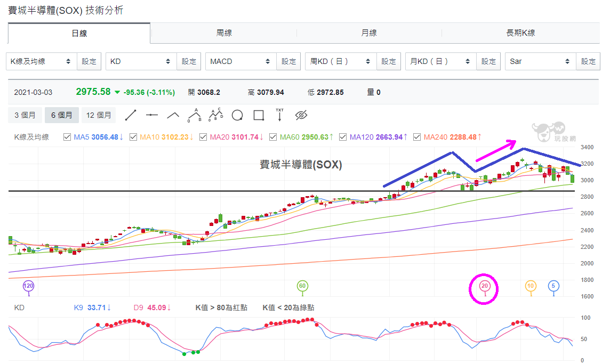Uncheck the MA60 moving average checkbox
The width and height of the screenshot is (602, 364).
[x=273, y=137]
